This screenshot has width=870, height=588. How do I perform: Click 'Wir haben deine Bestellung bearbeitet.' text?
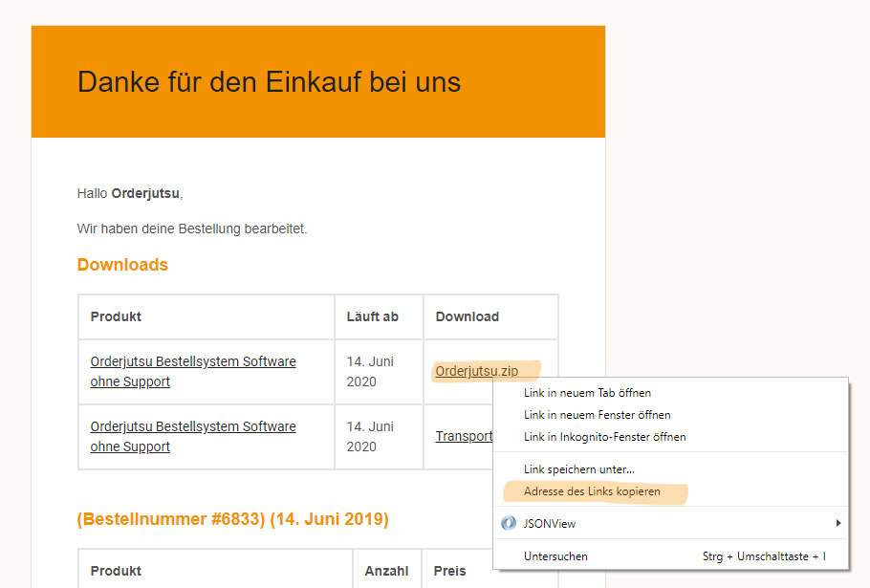point(192,229)
